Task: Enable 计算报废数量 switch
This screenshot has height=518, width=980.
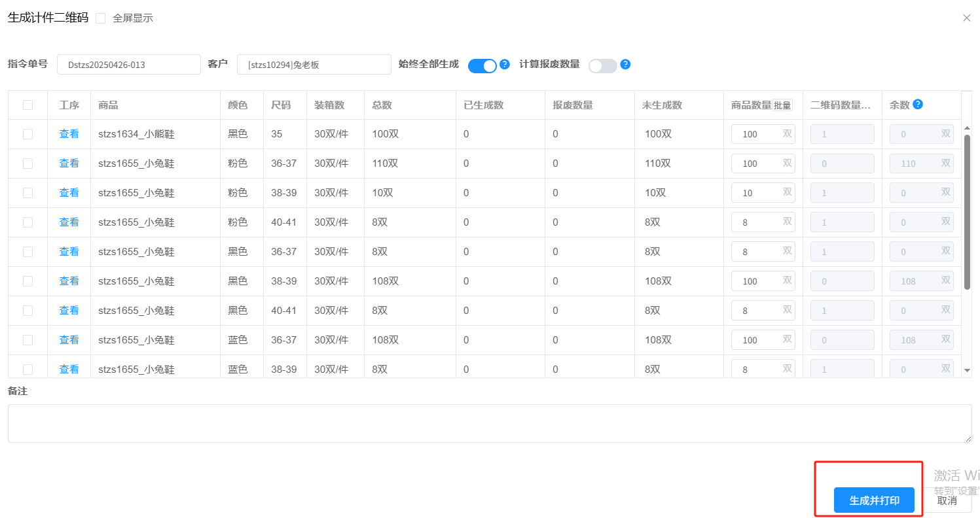Action: [603, 65]
